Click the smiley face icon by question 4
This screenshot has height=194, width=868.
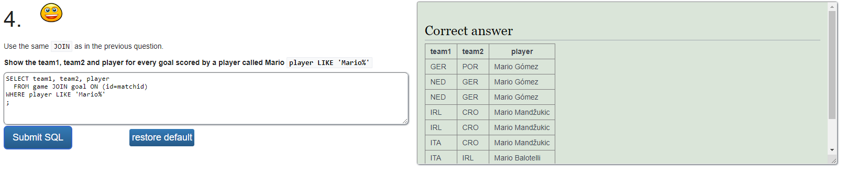[x=51, y=13]
